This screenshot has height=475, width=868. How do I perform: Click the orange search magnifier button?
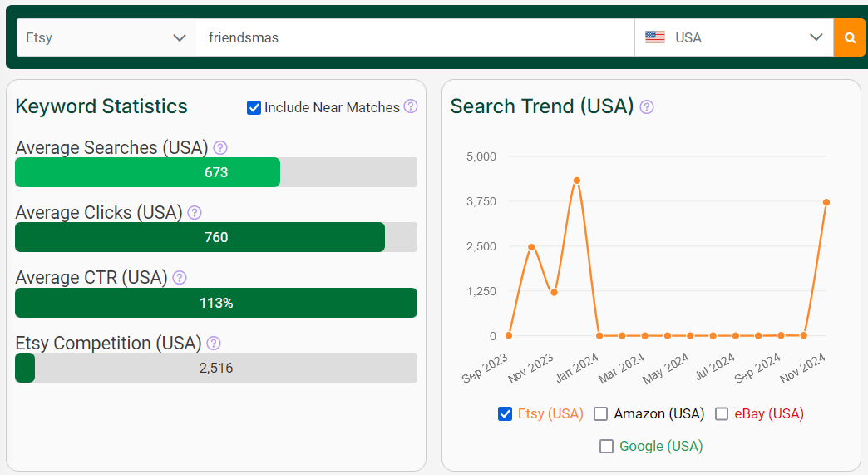[x=850, y=37]
